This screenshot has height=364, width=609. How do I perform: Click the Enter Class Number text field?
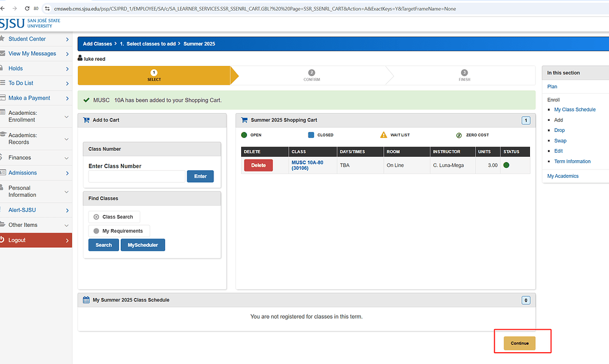pyautogui.click(x=137, y=176)
